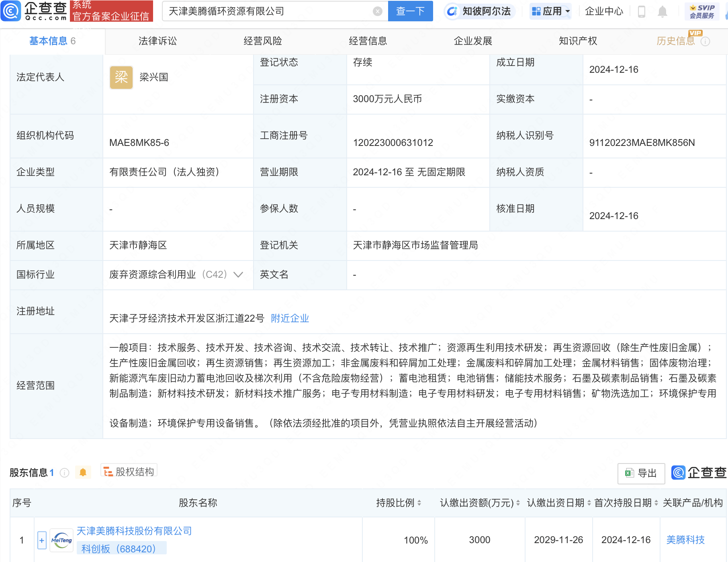Click info icon next to 历史信息
The height and width of the screenshot is (562, 728).
pyautogui.click(x=705, y=41)
